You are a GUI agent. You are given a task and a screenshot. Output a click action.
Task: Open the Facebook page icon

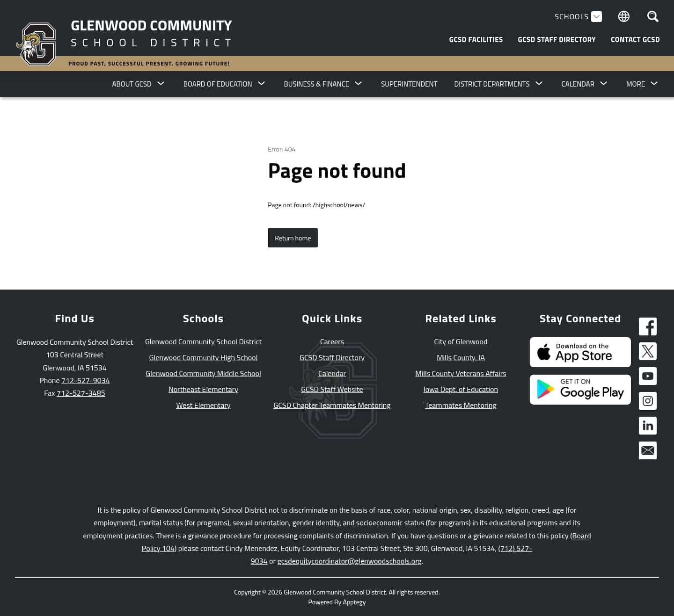tap(647, 326)
